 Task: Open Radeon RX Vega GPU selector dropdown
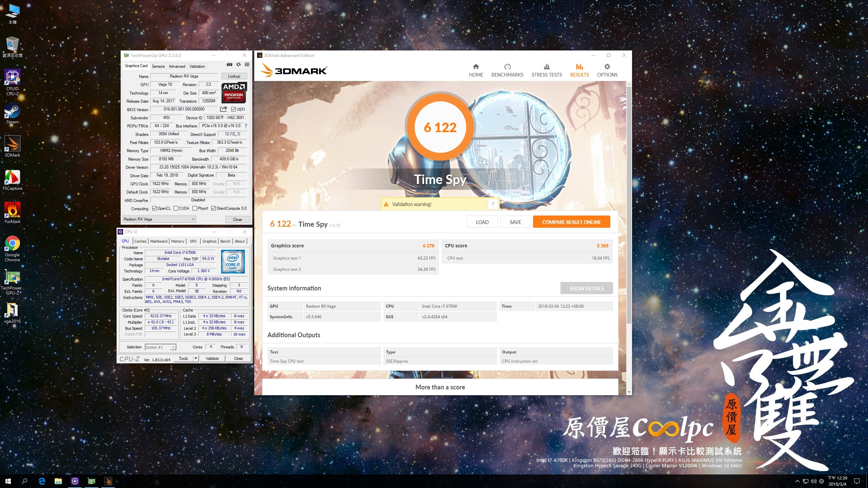pos(159,219)
